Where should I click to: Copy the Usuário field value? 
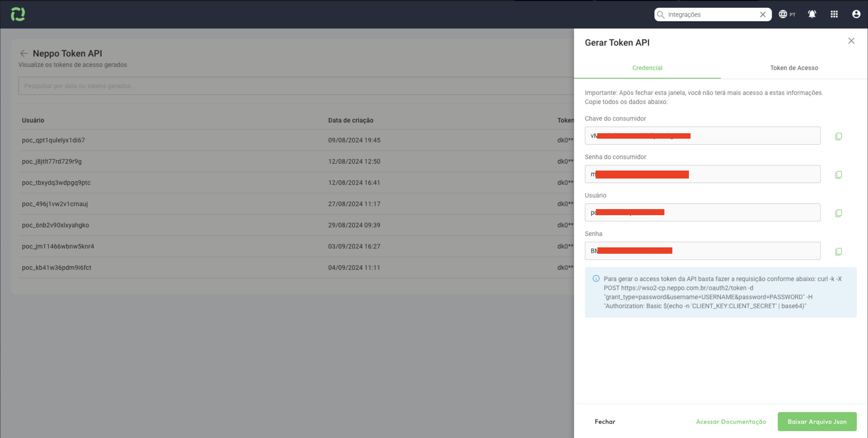click(x=839, y=213)
